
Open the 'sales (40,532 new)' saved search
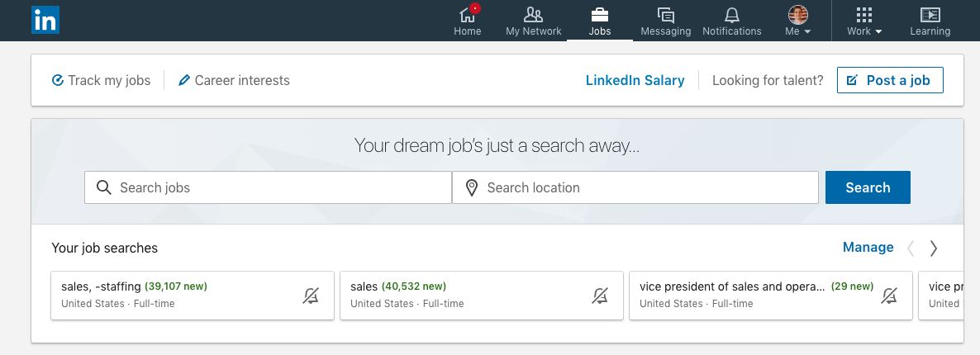481,295
